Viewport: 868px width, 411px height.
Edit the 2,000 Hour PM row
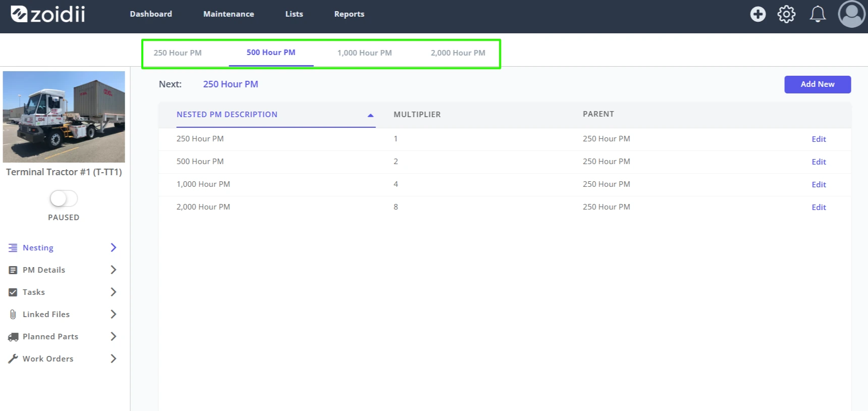coord(819,208)
